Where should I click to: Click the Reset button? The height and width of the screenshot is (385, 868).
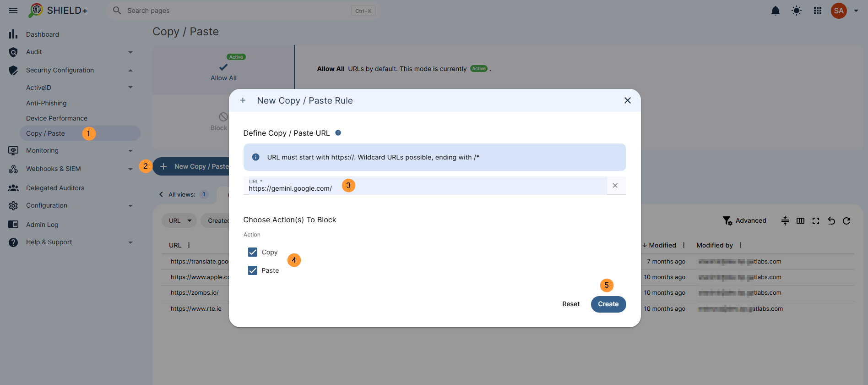pos(571,304)
